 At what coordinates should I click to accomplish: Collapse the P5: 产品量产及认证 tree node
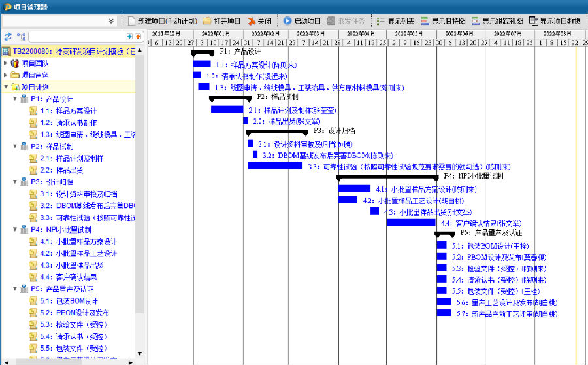[15, 288]
